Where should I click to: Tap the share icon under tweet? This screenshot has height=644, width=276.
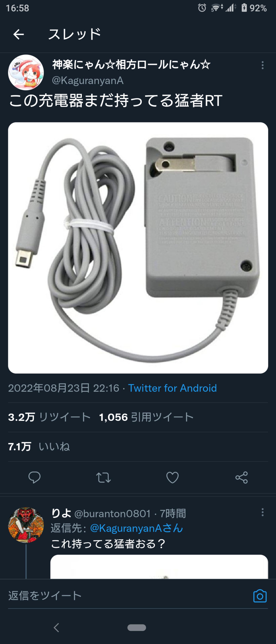click(241, 477)
